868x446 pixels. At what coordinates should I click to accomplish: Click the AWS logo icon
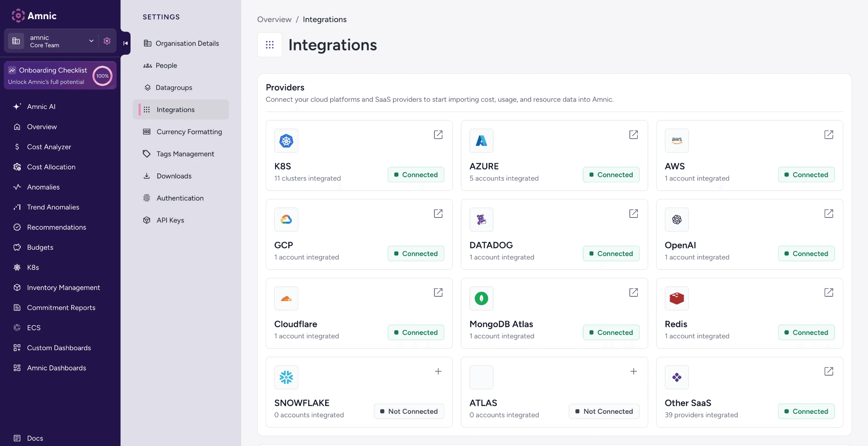click(x=677, y=141)
